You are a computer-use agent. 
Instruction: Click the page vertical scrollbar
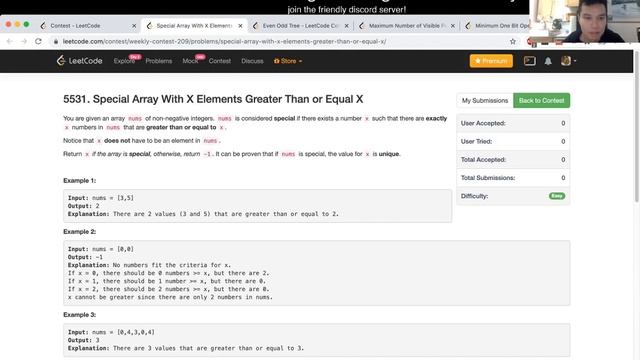[636, 127]
